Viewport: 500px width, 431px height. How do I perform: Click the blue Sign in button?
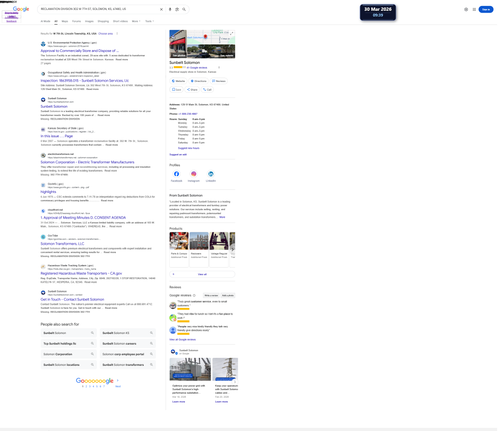tap(486, 9)
